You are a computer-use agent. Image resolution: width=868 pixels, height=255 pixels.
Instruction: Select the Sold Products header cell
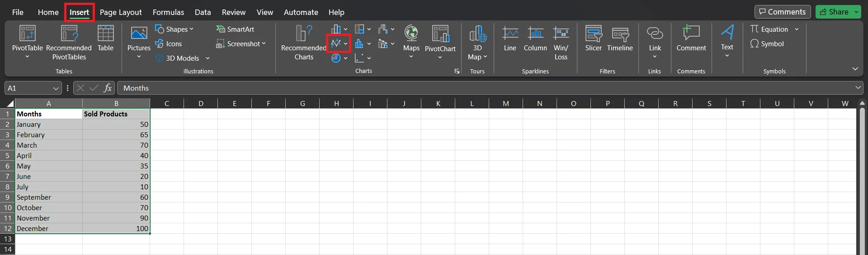tap(116, 114)
